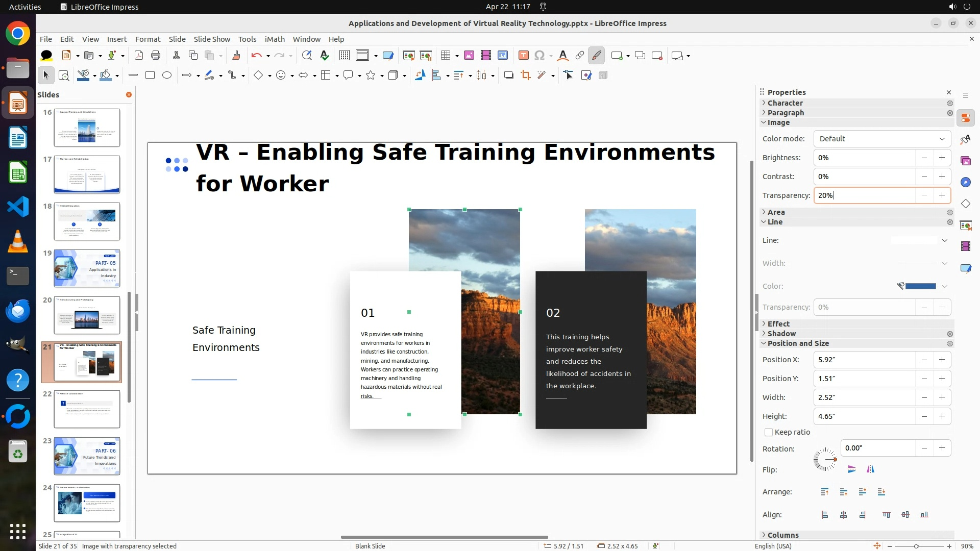Increase image Transparency with plus button
980x551 pixels.
coord(942,195)
